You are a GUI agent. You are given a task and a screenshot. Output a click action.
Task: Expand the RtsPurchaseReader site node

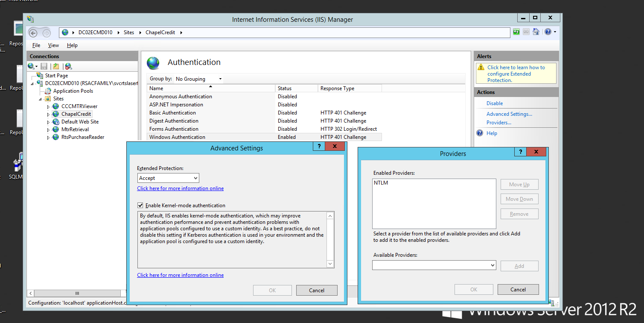(48, 137)
